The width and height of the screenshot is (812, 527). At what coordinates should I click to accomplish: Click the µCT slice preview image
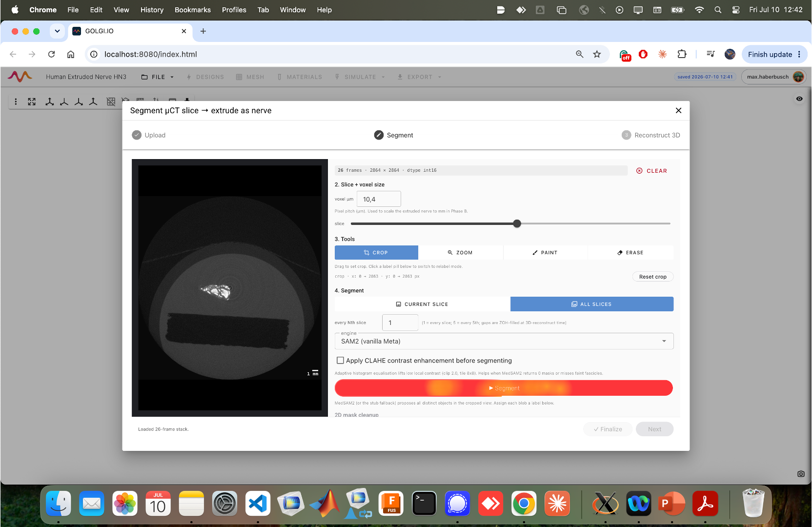[x=230, y=288]
